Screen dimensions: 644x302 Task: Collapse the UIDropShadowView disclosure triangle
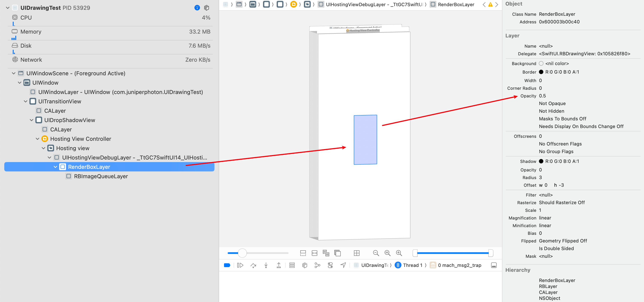[32, 120]
